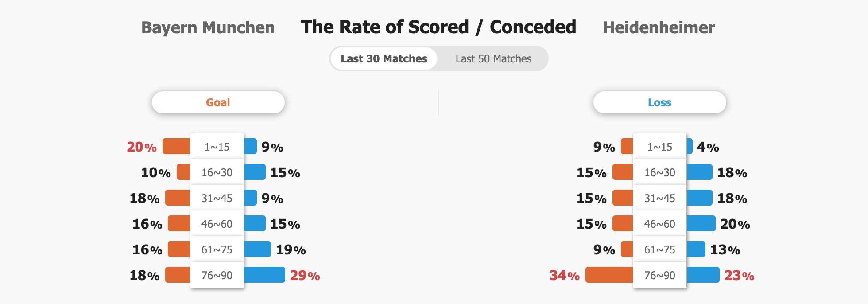Select the 16~30 interval under Loss

[660, 172]
